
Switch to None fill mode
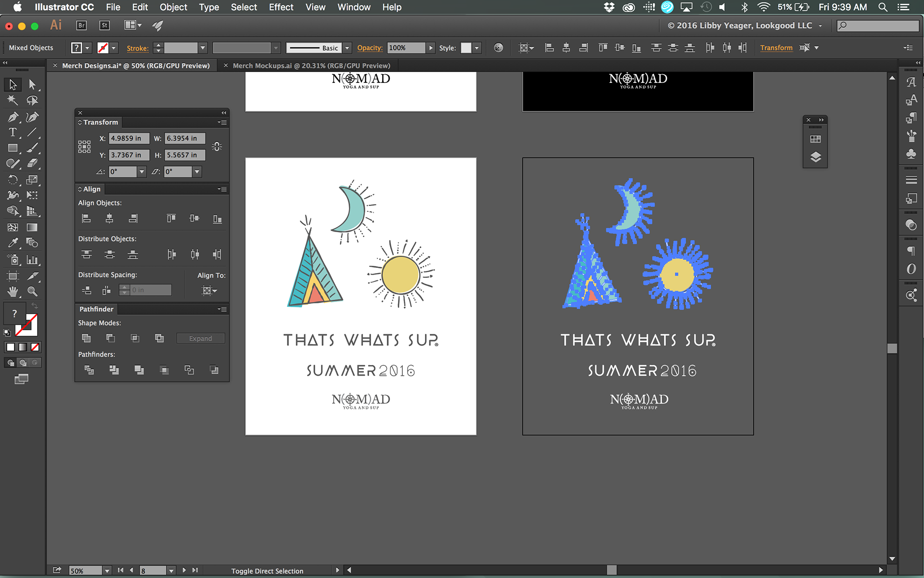[35, 347]
